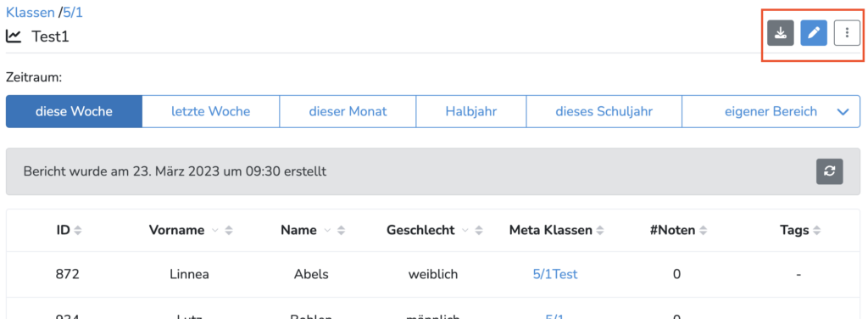Switch to letzte Woche period

click(210, 111)
